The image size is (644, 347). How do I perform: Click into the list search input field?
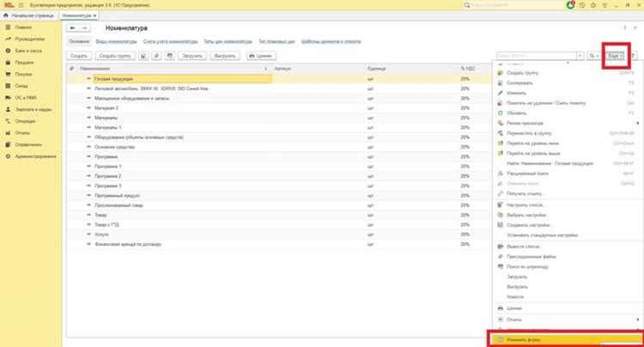(x=537, y=56)
